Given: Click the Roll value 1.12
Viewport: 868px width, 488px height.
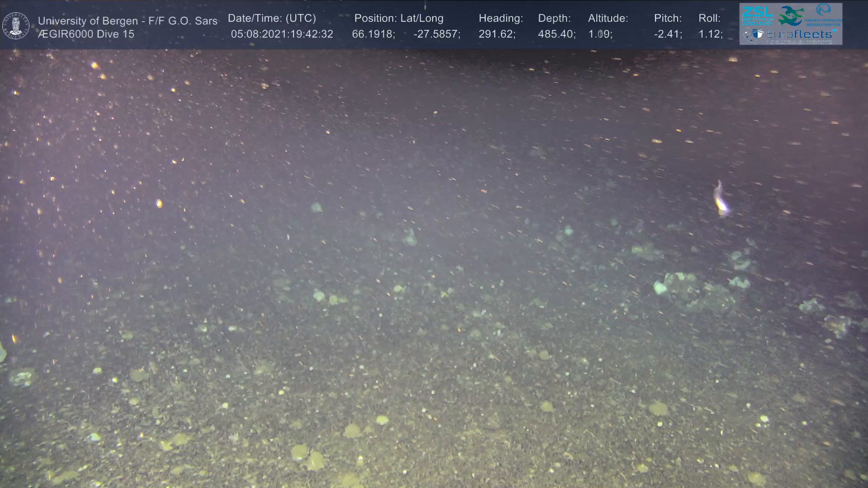Looking at the screenshot, I should pyautogui.click(x=710, y=34).
